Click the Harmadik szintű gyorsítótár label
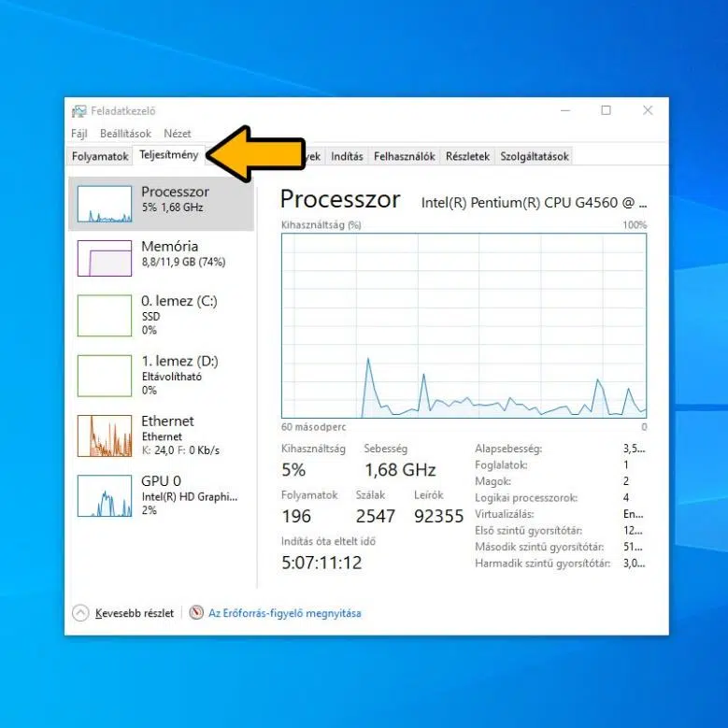This screenshot has height=728, width=728. pyautogui.click(x=542, y=564)
